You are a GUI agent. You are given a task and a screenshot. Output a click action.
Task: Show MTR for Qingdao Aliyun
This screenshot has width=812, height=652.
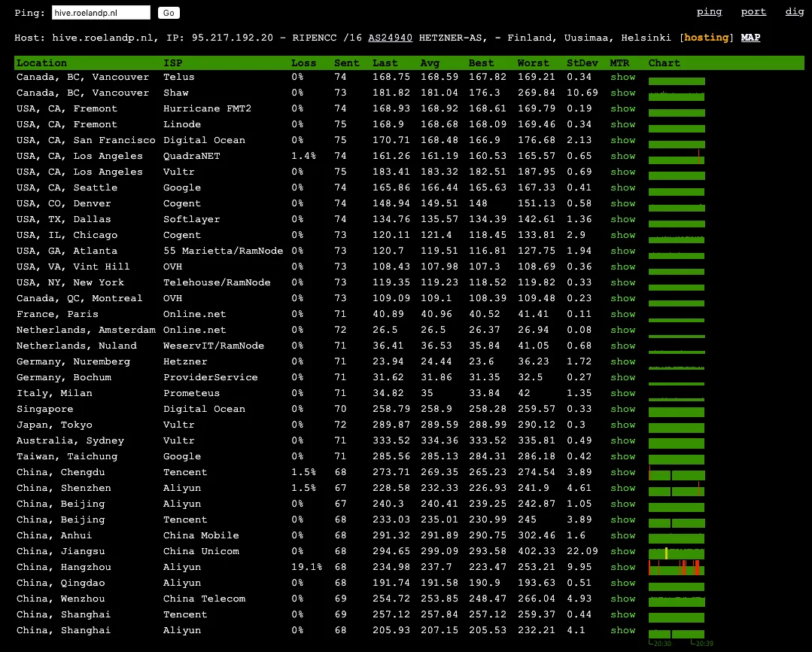click(x=622, y=583)
